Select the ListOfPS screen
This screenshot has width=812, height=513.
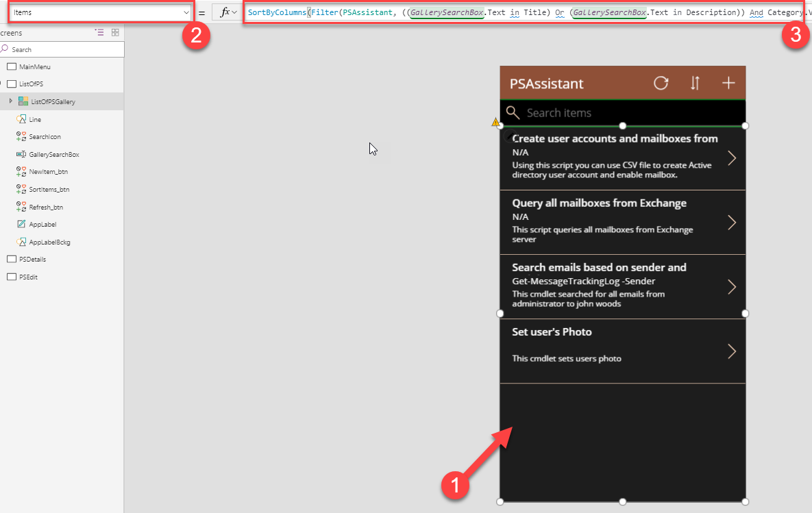click(31, 84)
